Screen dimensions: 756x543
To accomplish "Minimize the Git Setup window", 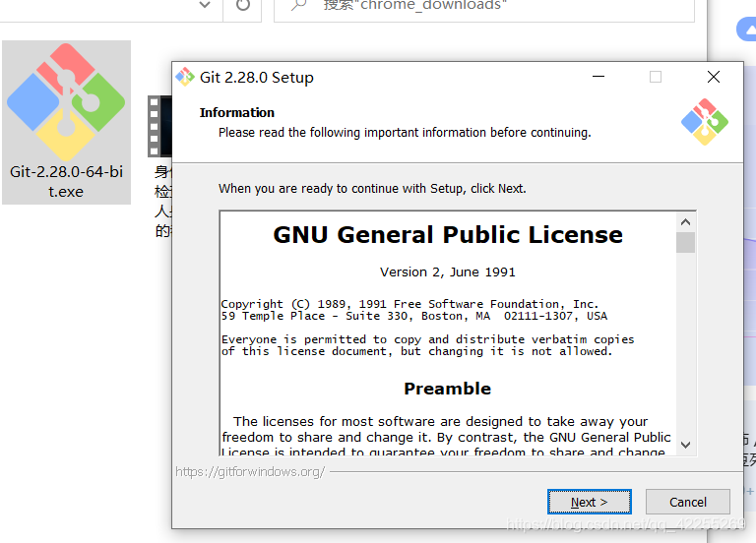I will (598, 77).
